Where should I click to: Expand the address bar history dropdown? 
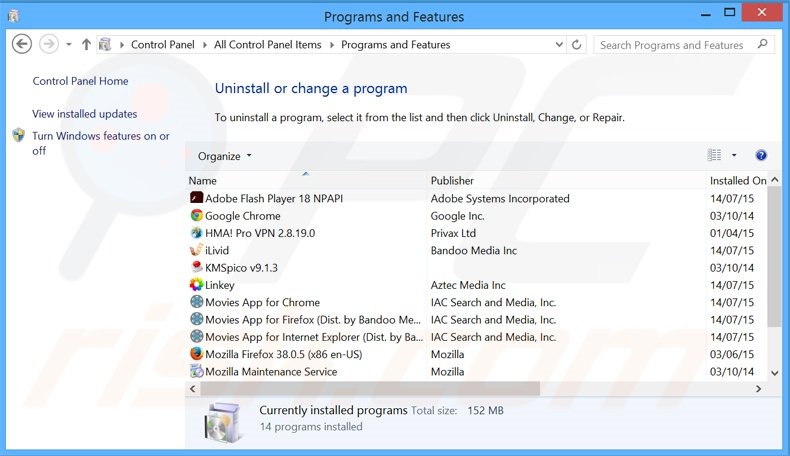(559, 44)
